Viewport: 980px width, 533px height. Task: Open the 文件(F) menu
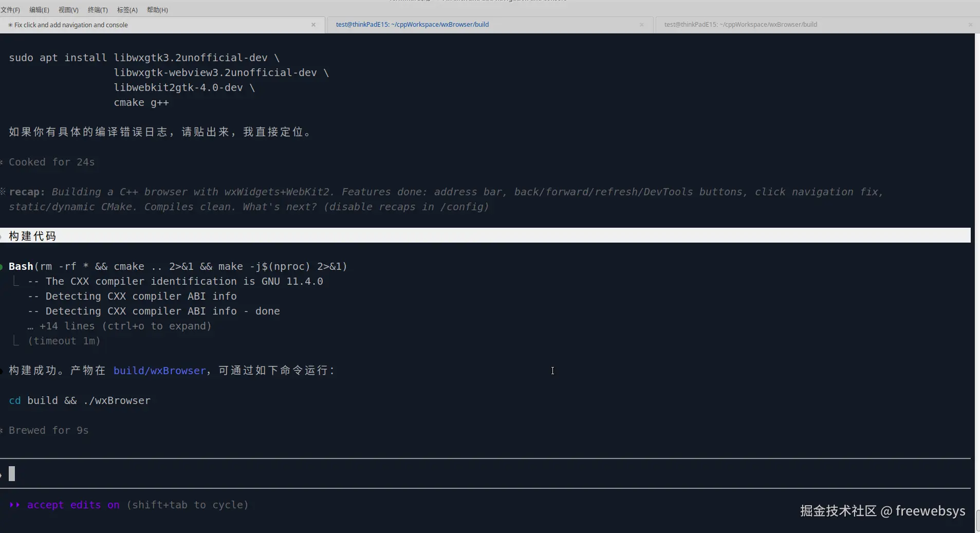click(x=10, y=10)
